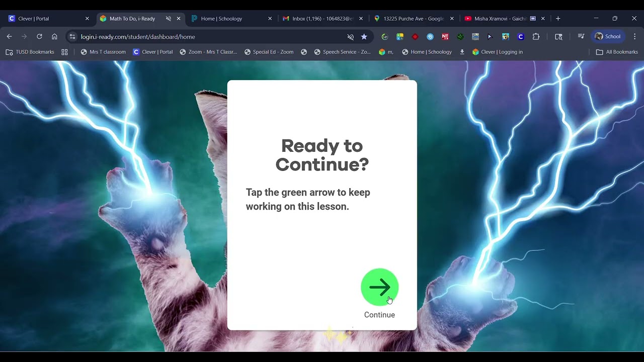Expand the All Bookmarks folder

[617, 52]
